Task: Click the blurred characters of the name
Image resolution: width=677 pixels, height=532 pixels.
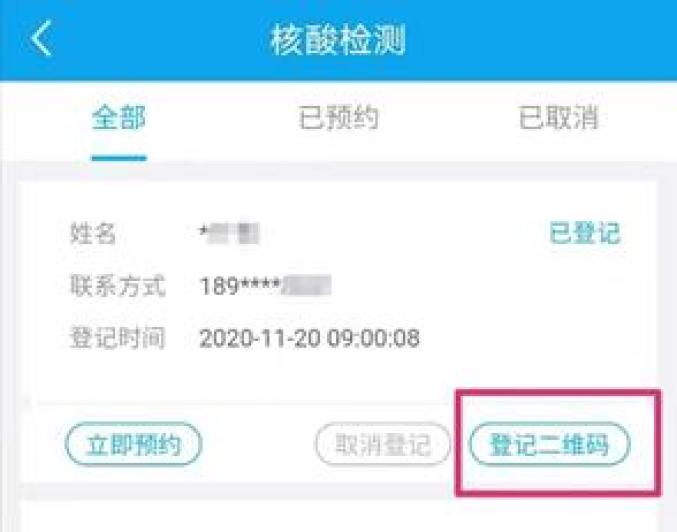Action: tap(233, 234)
